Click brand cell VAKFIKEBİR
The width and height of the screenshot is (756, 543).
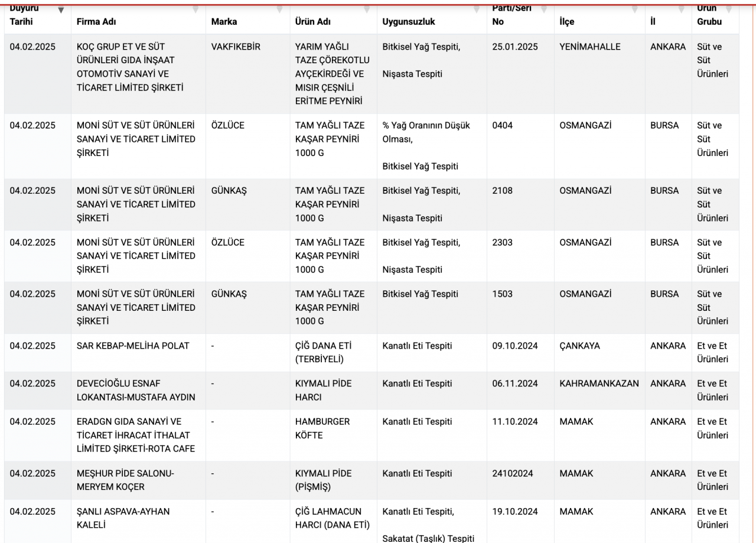click(x=236, y=47)
